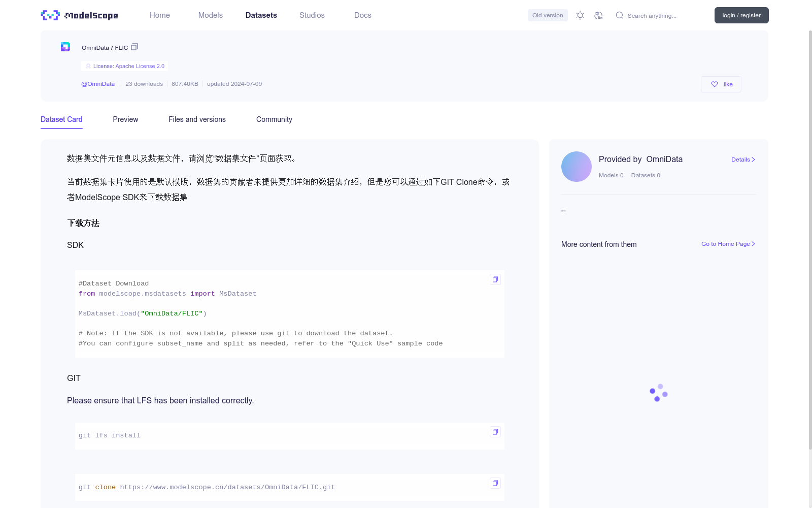Click "Please ensure that LFS" sentence
812x508 pixels.
tap(160, 400)
